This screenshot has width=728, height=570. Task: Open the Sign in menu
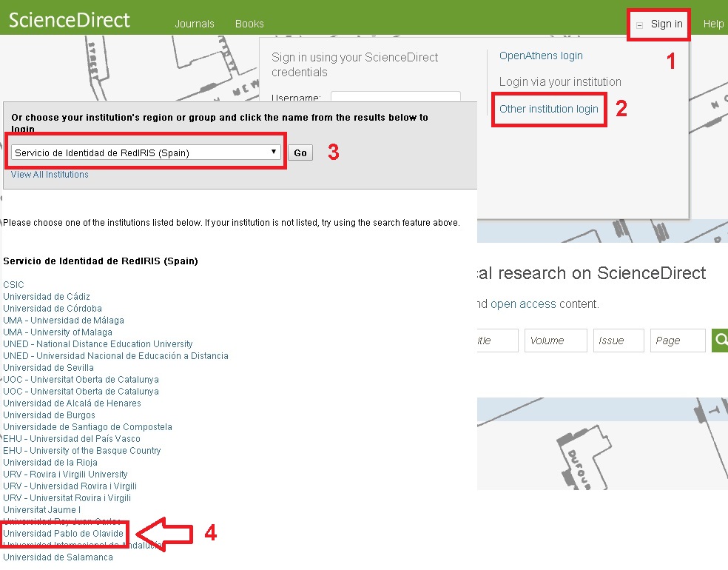click(667, 24)
